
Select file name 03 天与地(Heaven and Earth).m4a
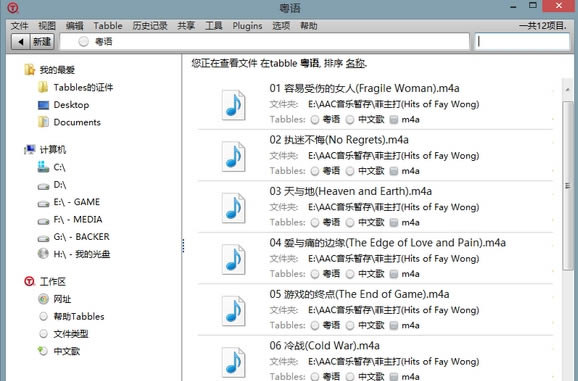[x=351, y=192]
